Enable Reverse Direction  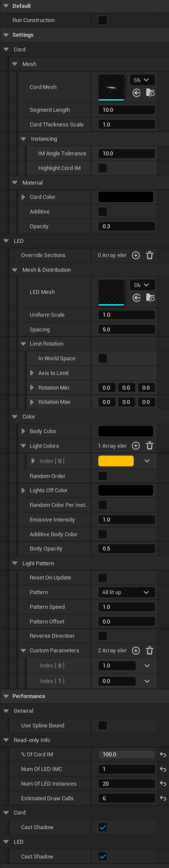coord(103,636)
